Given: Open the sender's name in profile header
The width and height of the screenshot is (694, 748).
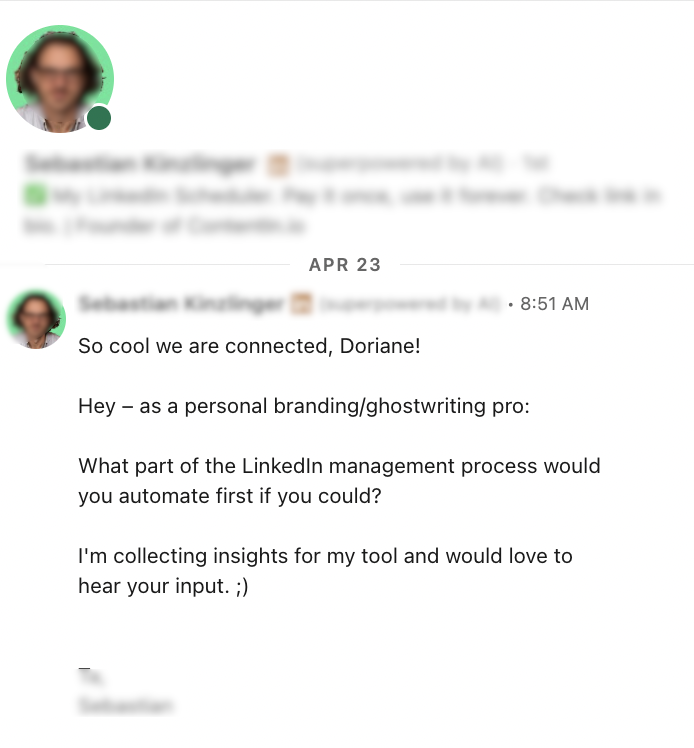Looking at the screenshot, I should 140,163.
